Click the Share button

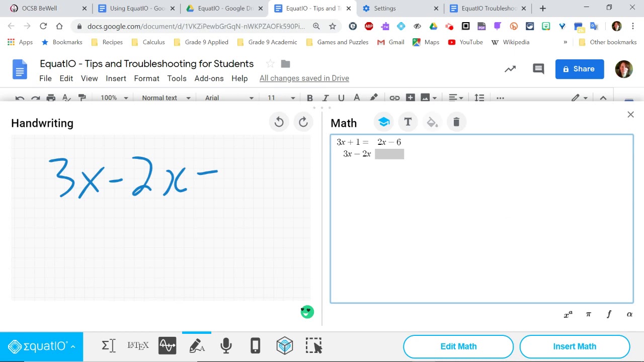point(580,69)
